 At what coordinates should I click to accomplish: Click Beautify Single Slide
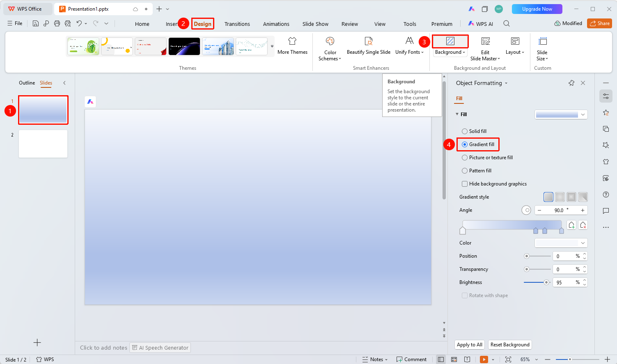point(369,46)
